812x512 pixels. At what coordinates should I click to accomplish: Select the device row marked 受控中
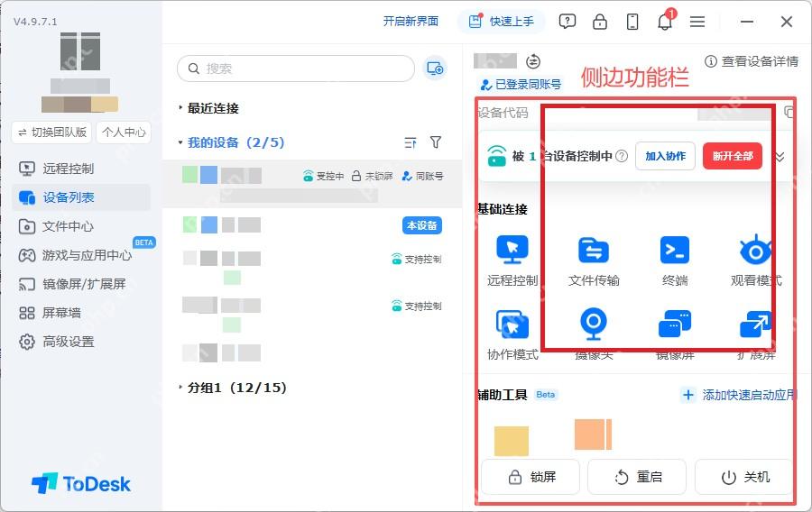coord(312,184)
